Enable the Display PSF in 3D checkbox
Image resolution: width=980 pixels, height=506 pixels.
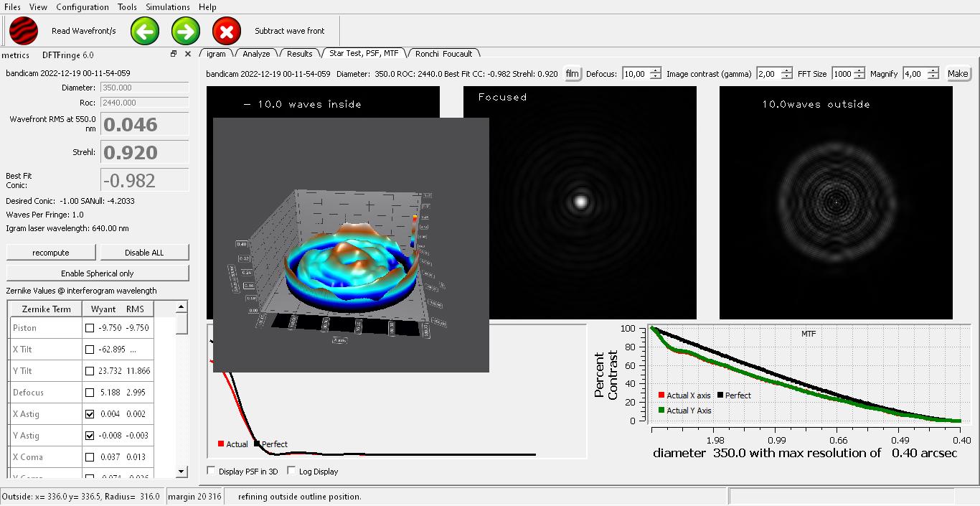[x=211, y=472]
